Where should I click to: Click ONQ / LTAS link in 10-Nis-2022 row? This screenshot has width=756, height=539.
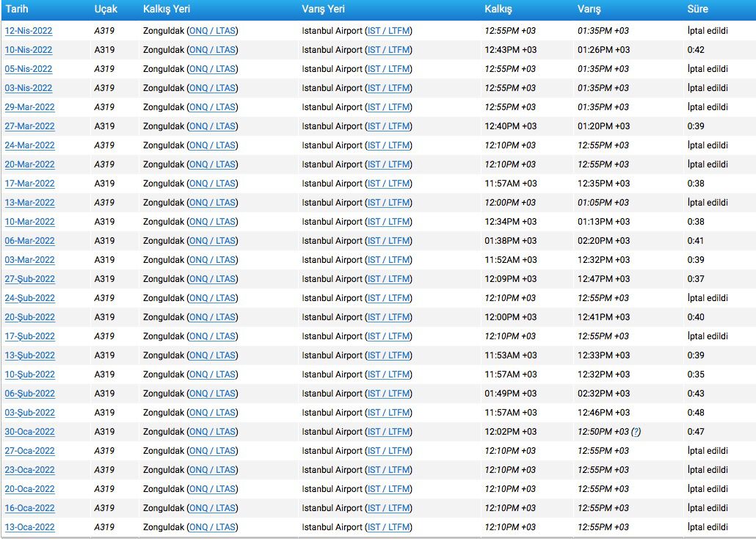tap(213, 50)
